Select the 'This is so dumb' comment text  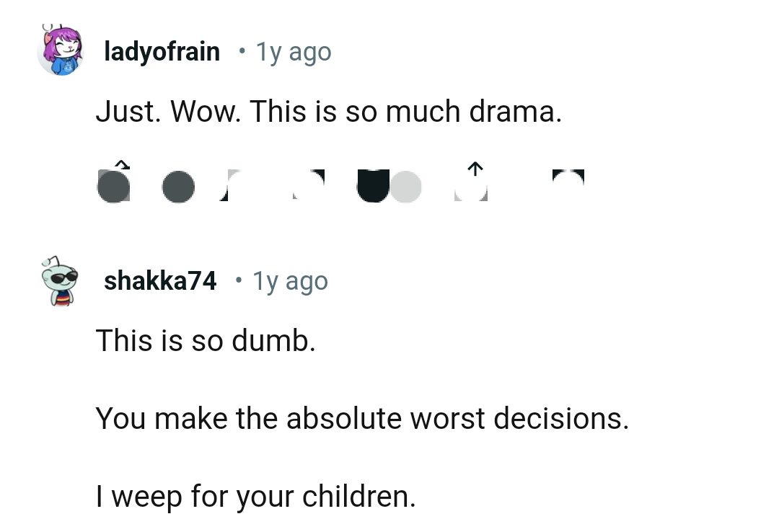point(206,340)
